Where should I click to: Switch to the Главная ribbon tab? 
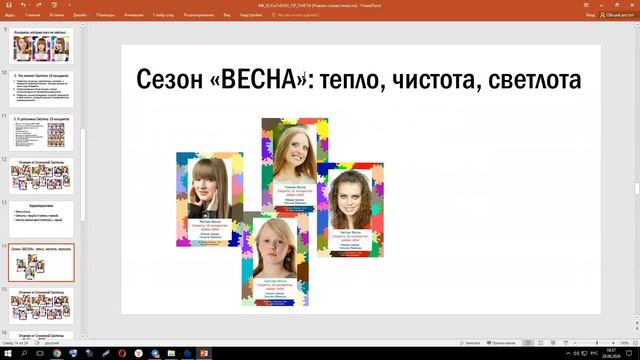tap(33, 15)
